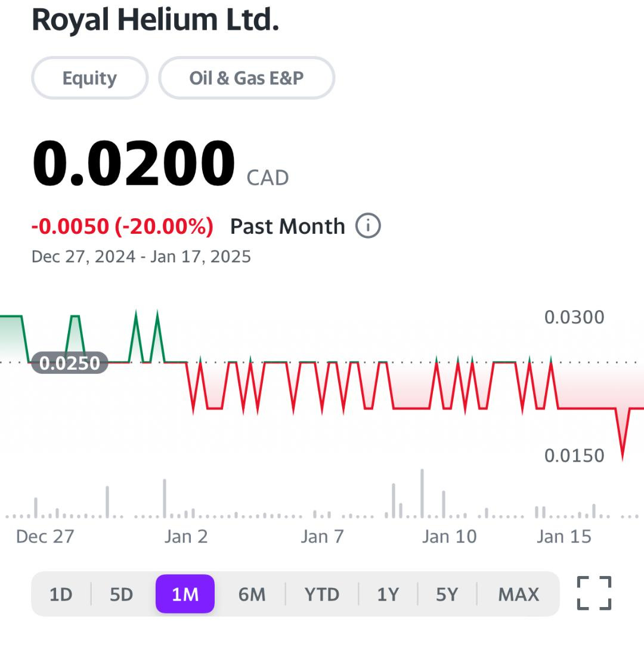Click the Jan 15 axis date

[564, 537]
